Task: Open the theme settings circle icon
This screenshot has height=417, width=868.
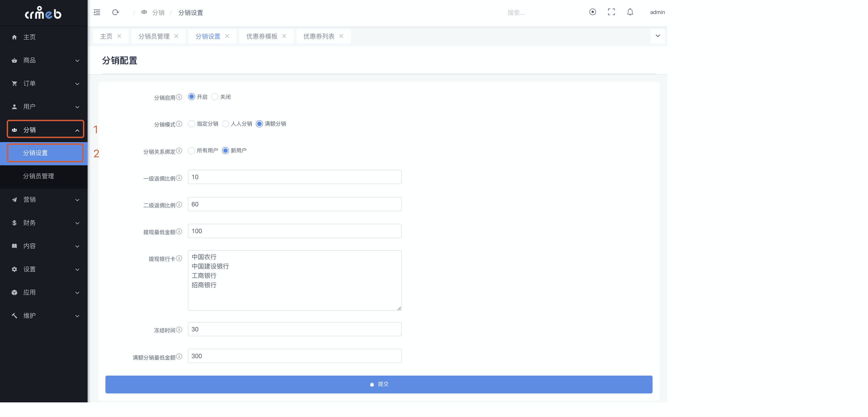Action: [x=593, y=12]
